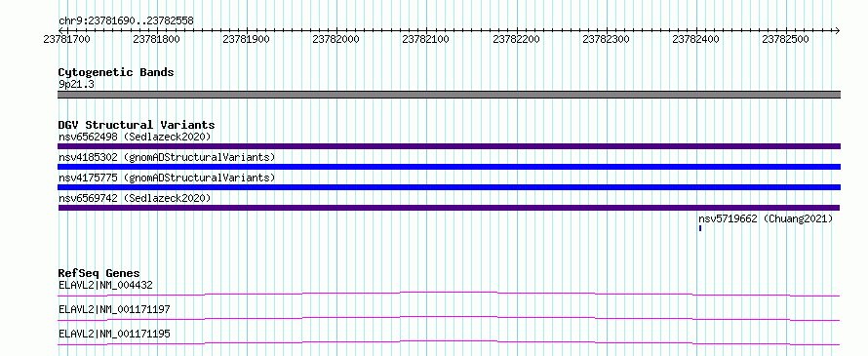Click ruler position 23782500
The image size is (868, 356).
click(785, 39)
